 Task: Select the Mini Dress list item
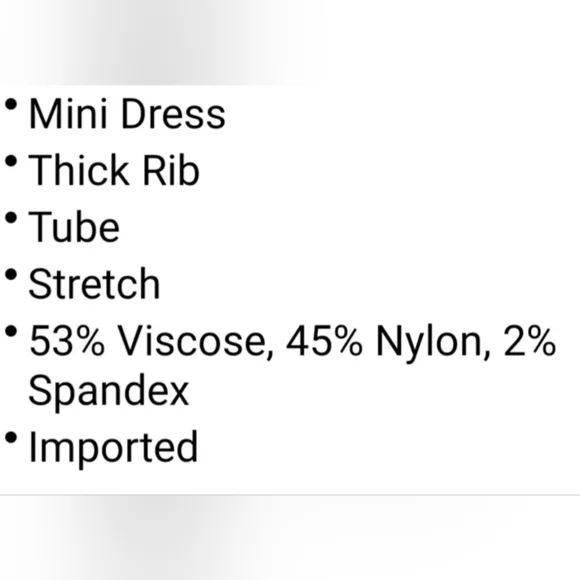(127, 114)
